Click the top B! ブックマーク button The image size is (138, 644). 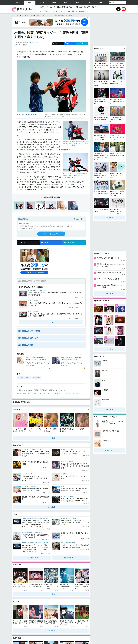[82, 43]
